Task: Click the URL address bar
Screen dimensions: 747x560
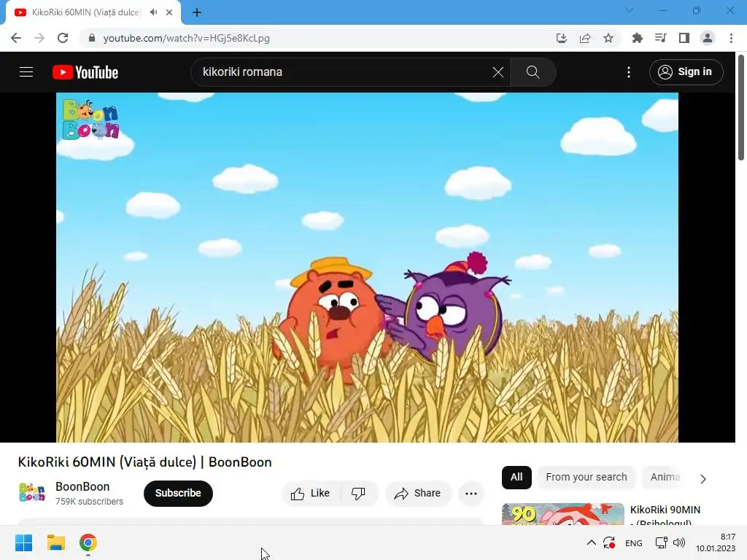Action: tap(314, 38)
